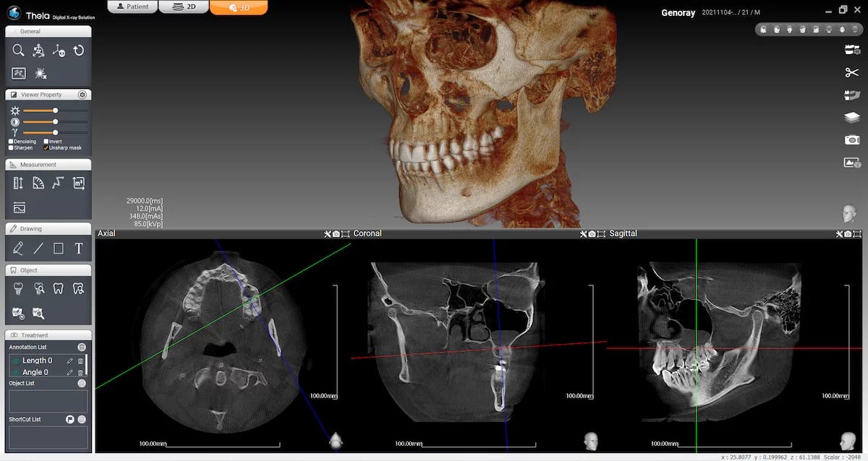Collapse the Treatment panel header
The width and height of the screenshot is (868, 461).
coord(48,335)
